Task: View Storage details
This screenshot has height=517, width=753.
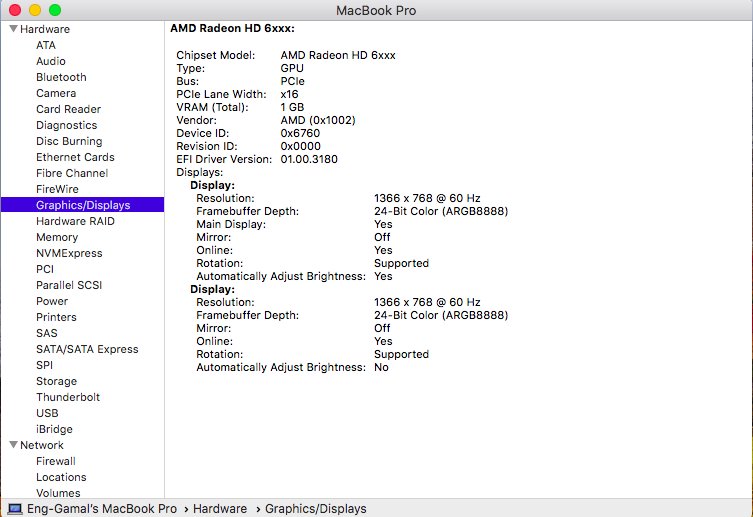Action: pyautogui.click(x=56, y=381)
